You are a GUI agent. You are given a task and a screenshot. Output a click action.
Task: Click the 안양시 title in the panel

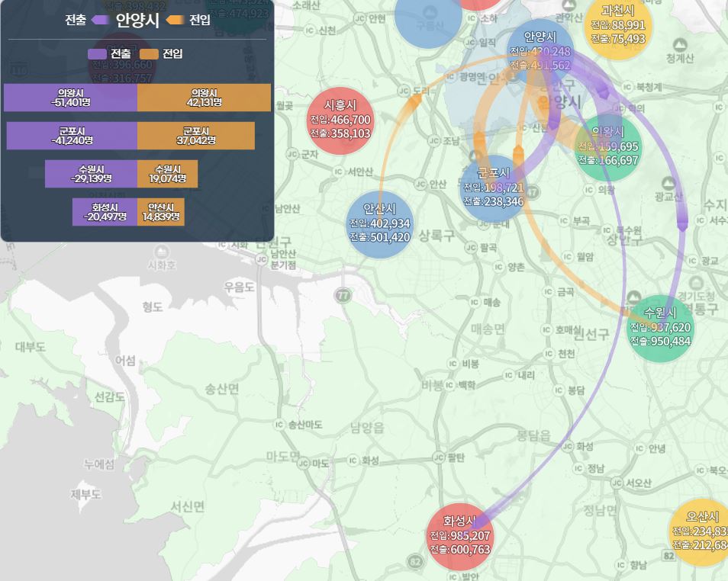point(137,20)
